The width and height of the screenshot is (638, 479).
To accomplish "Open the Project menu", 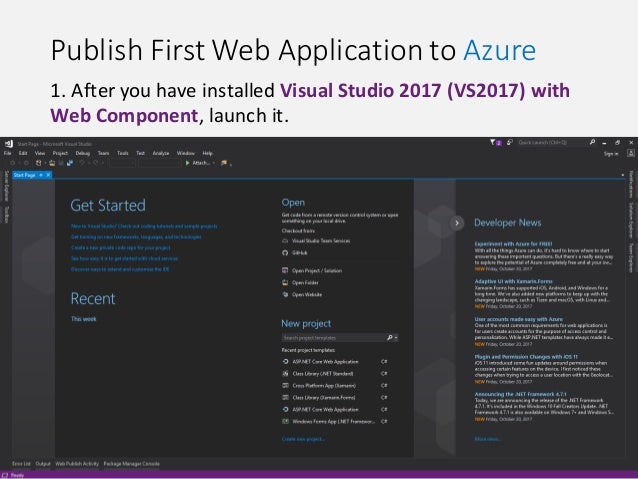I will click(60, 153).
